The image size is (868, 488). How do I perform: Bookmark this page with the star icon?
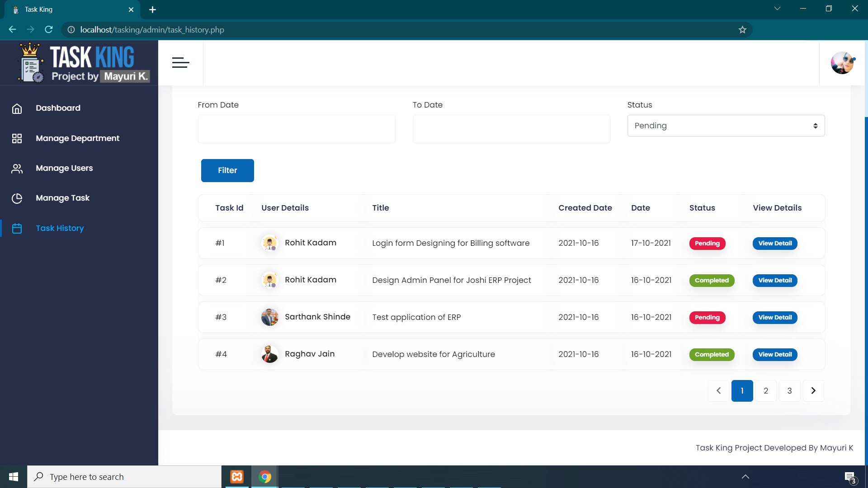(742, 30)
